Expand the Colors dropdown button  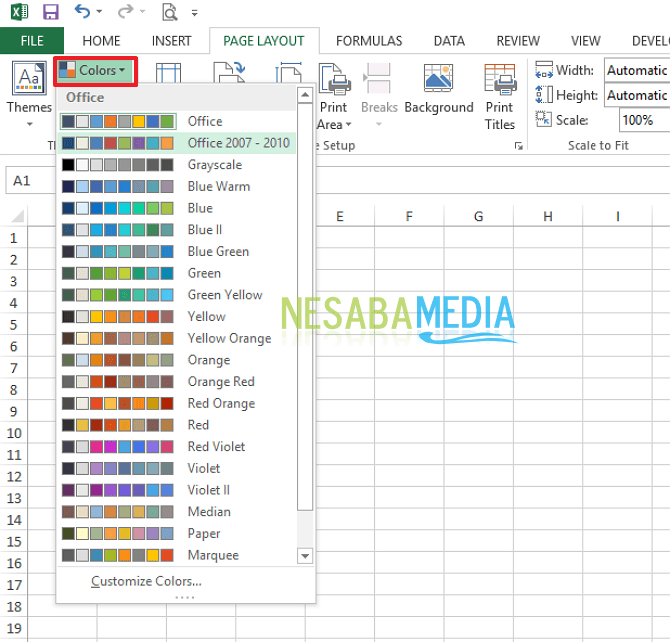tap(96, 71)
